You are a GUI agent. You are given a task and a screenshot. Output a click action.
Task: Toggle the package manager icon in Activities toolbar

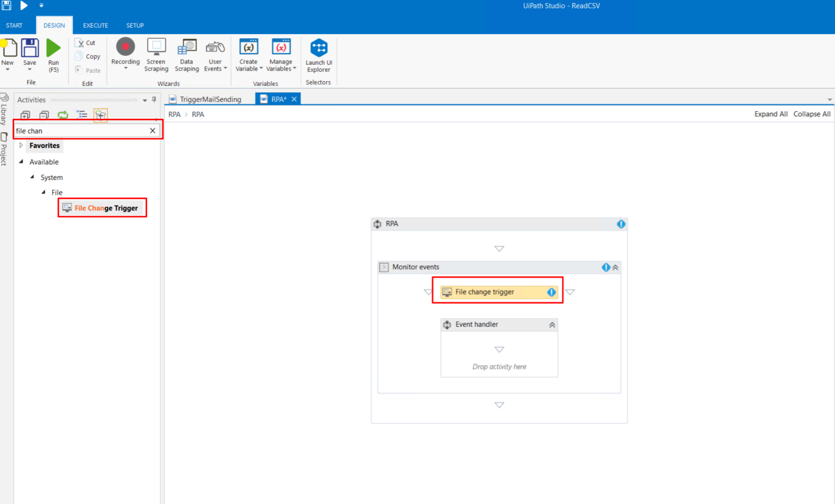pyautogui.click(x=101, y=115)
